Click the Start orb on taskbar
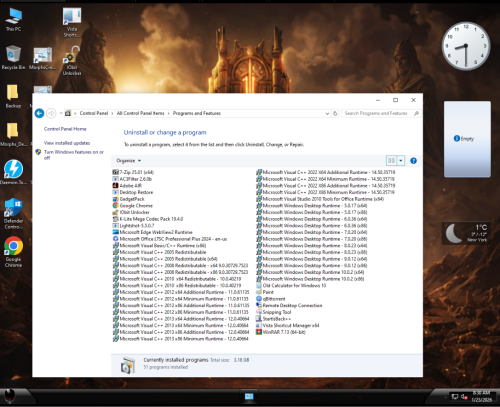Image resolution: width=500 pixels, height=407 pixels. point(10,397)
